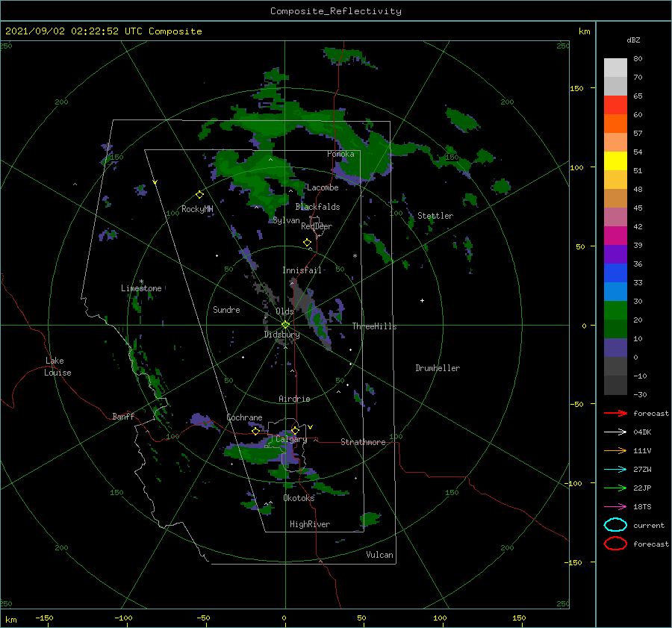Image resolution: width=672 pixels, height=628 pixels.
Task: Click the red forecast ellipse legend icon
Action: [x=615, y=544]
